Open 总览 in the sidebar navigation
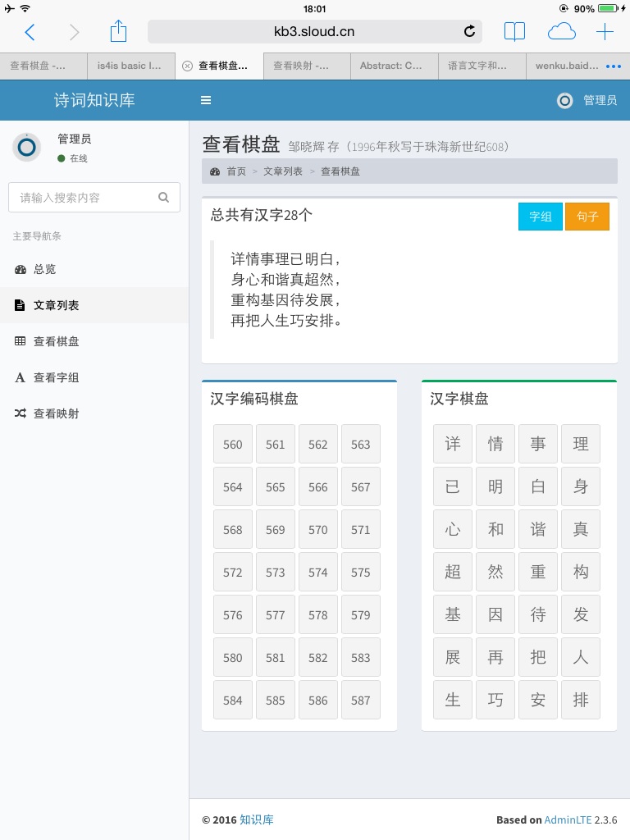The width and height of the screenshot is (630, 840). (x=44, y=269)
